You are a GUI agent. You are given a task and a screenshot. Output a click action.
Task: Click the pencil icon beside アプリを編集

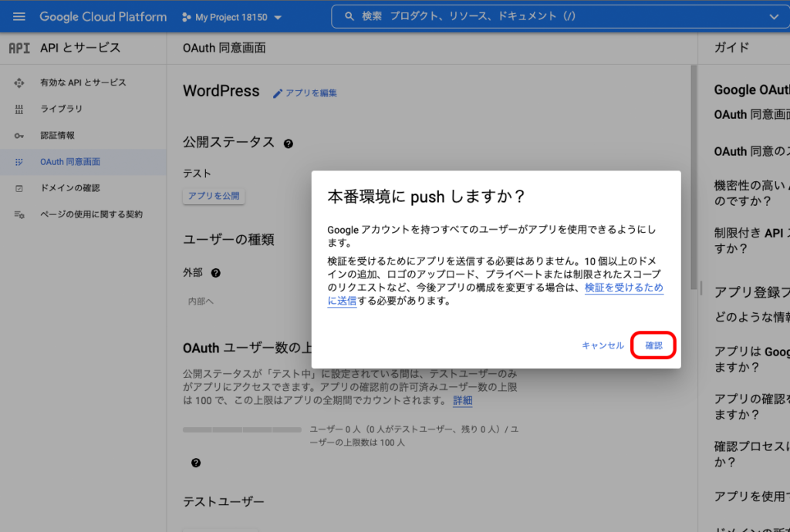(x=278, y=93)
